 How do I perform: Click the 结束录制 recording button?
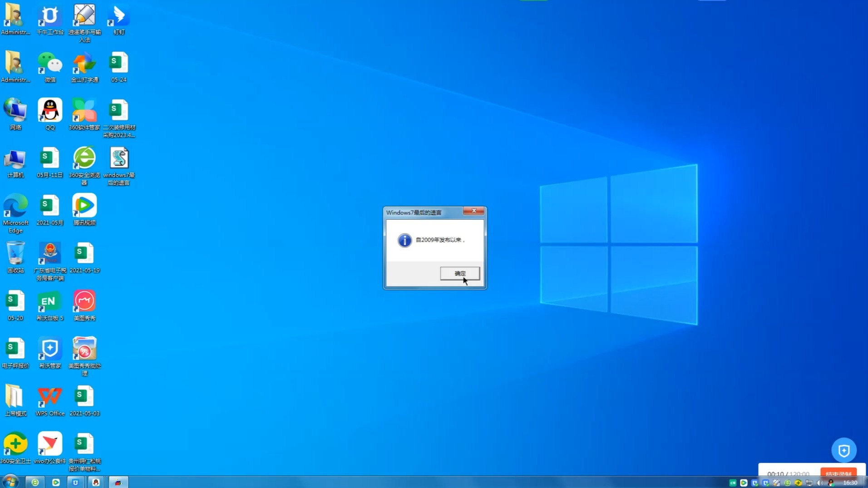(x=838, y=473)
